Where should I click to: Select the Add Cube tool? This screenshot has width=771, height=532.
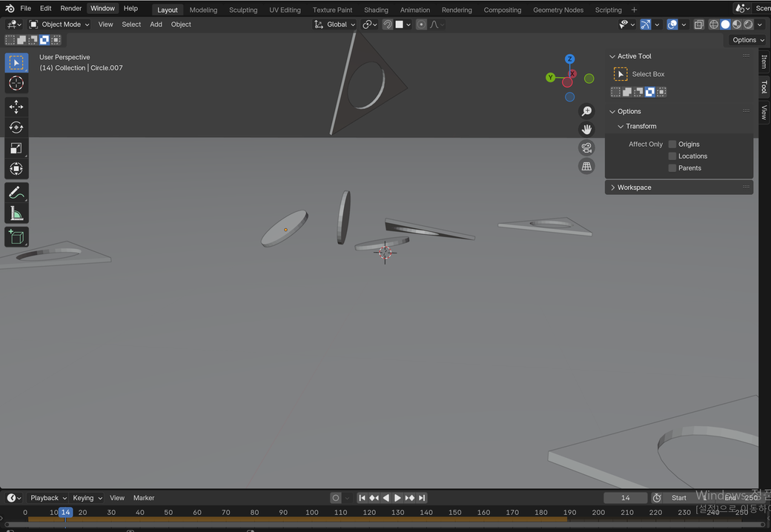point(16,237)
